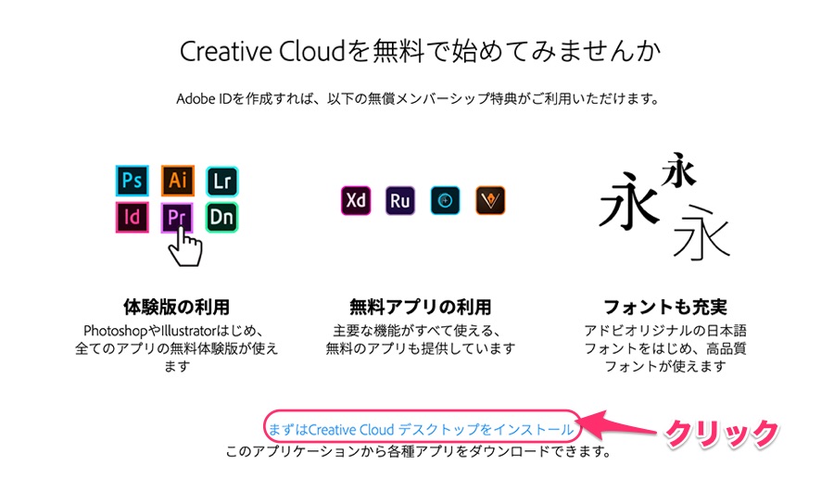
Task: Click the blue circular Photoshop Fix icon
Action: pos(445,200)
